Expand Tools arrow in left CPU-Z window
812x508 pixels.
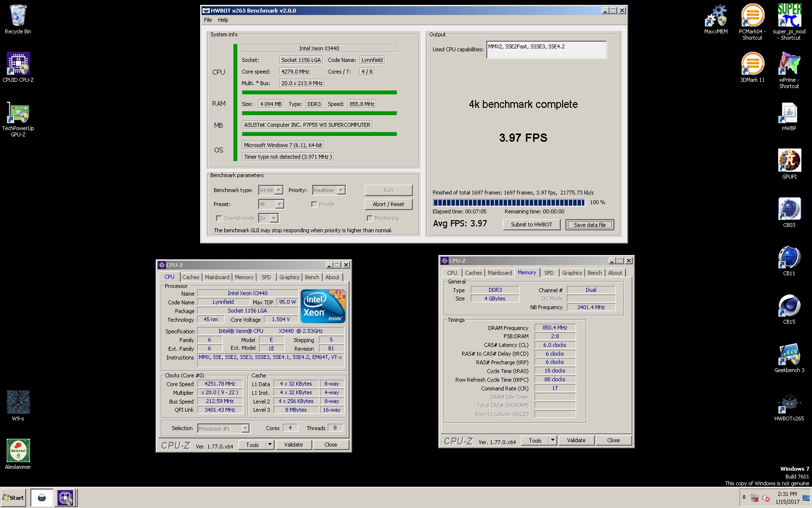pos(270,445)
